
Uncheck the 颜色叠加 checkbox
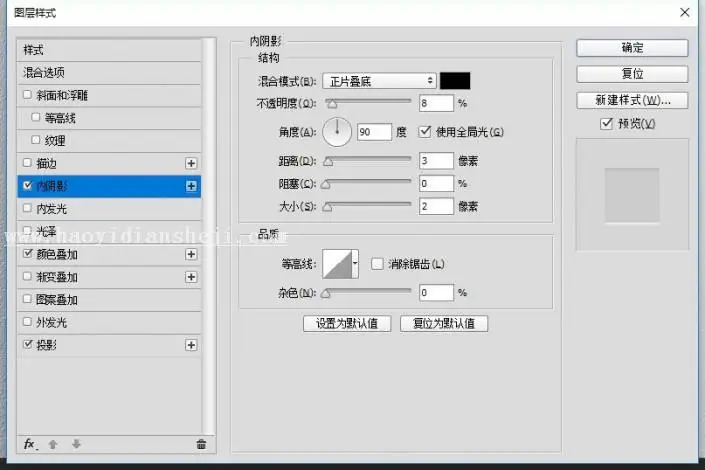[27, 254]
